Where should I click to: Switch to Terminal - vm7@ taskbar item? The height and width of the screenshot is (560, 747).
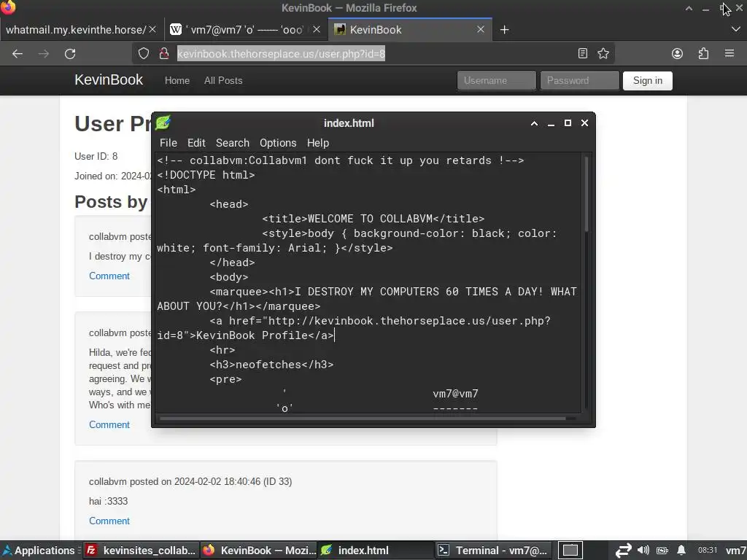493,551
